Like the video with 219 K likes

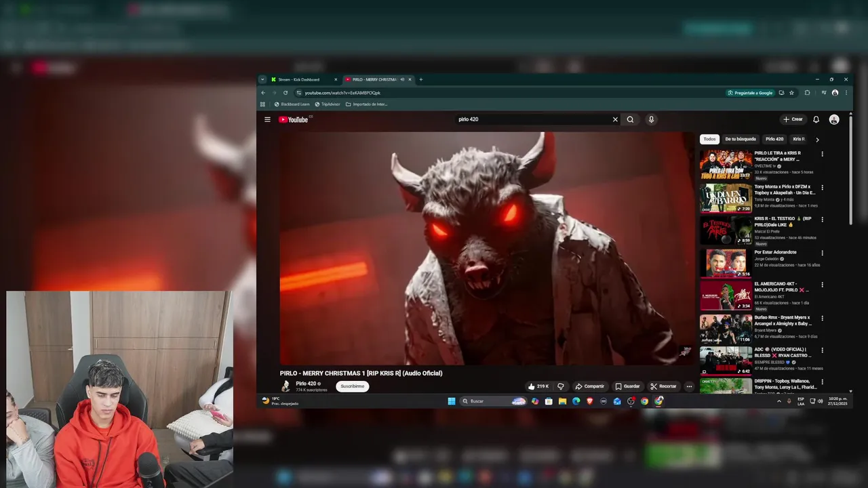(538, 386)
